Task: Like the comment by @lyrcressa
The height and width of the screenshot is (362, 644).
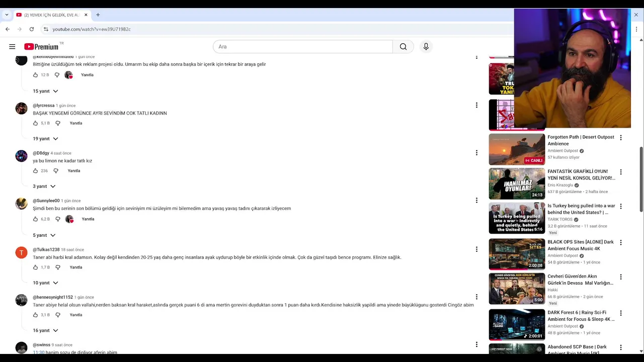Action: [35, 123]
